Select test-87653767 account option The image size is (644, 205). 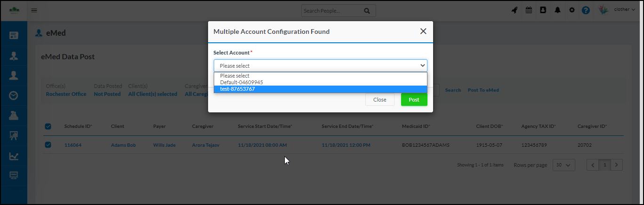[x=237, y=89]
